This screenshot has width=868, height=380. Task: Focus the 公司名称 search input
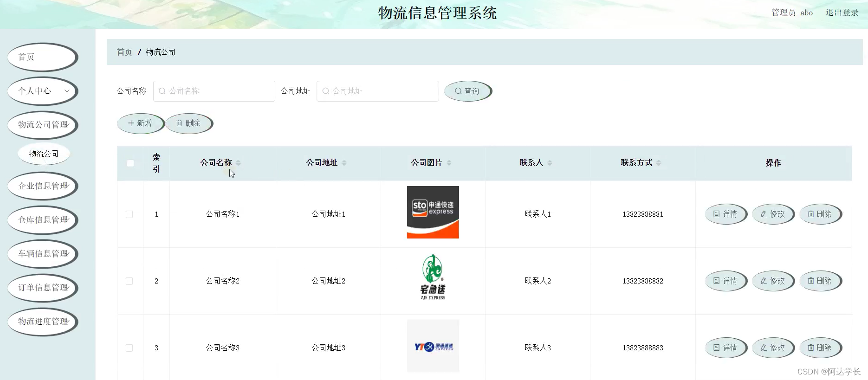point(214,91)
